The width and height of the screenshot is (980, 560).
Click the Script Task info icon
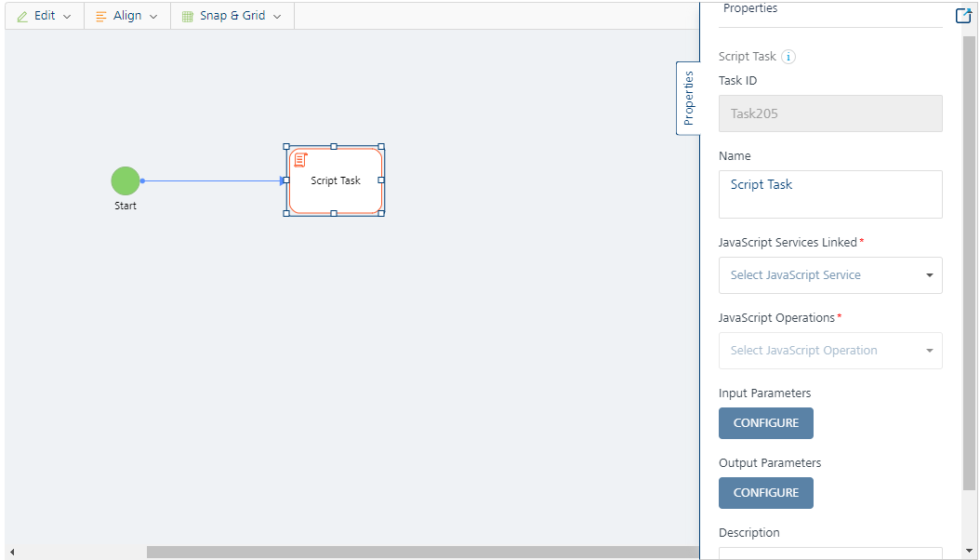(788, 57)
